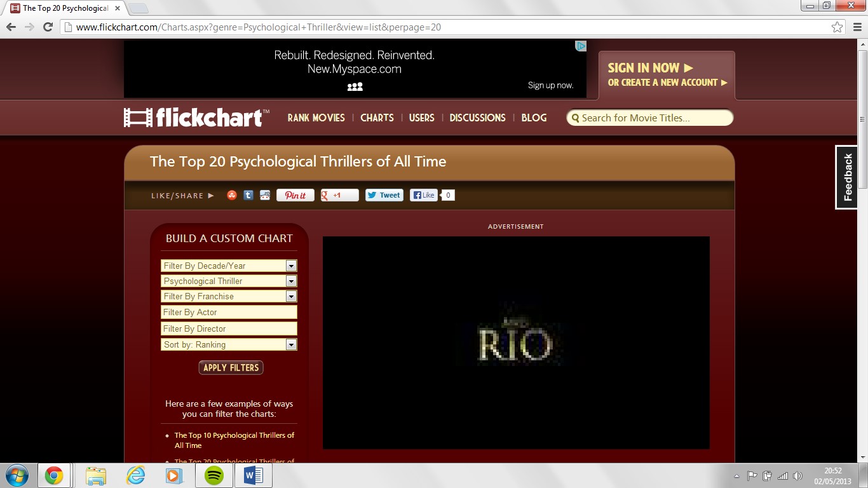
Task: Focus the Search for Movie Titles field
Action: [x=650, y=118]
